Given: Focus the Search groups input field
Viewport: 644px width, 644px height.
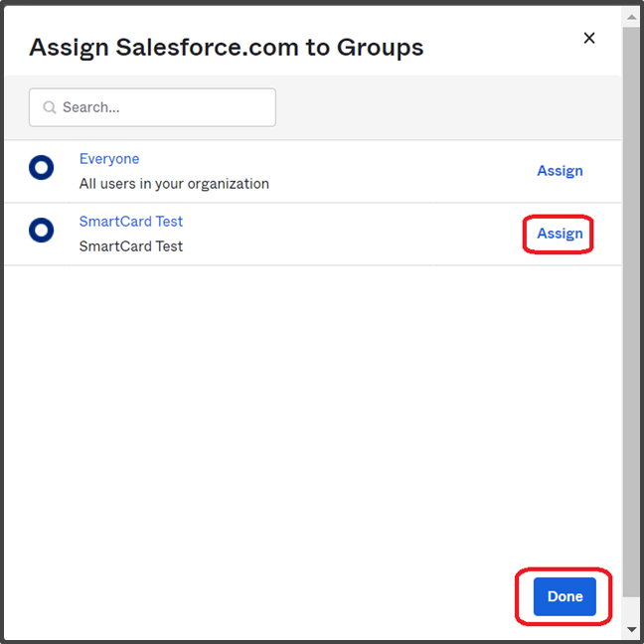Looking at the screenshot, I should coord(152,107).
